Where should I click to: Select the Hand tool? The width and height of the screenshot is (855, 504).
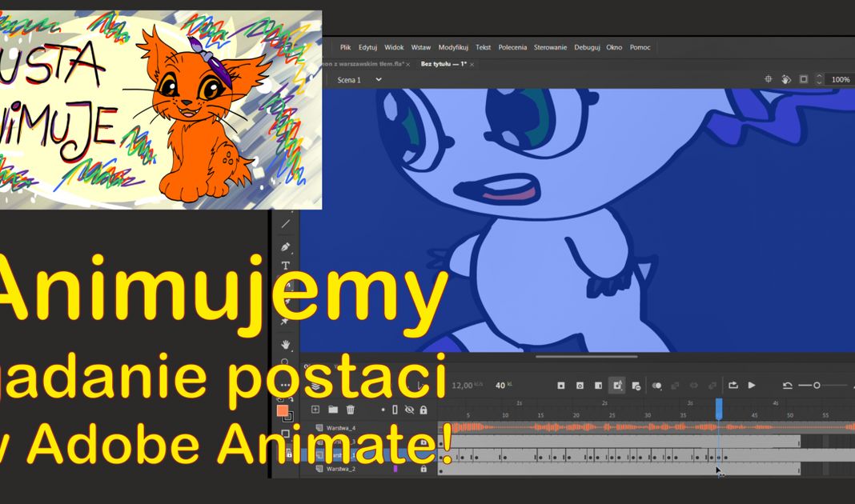point(285,345)
